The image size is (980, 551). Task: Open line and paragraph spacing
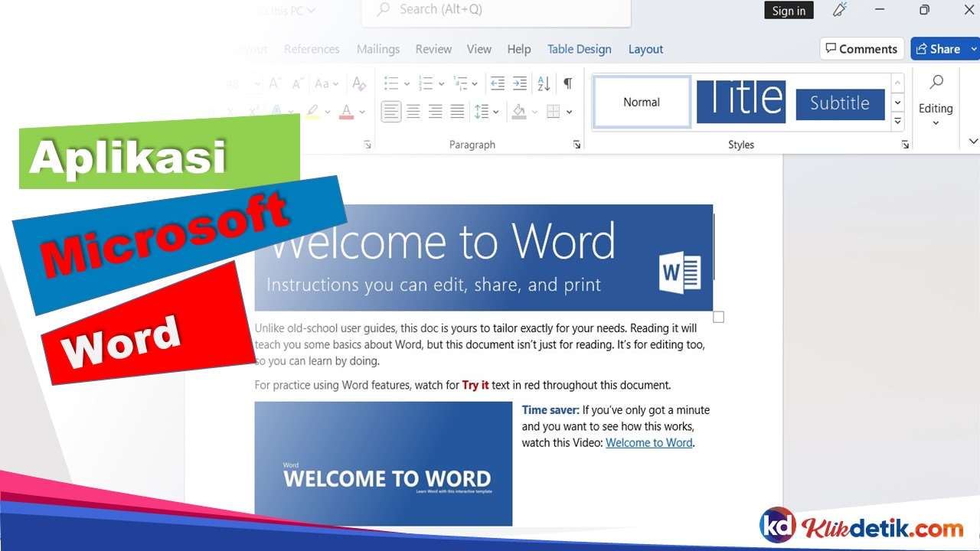pos(482,112)
